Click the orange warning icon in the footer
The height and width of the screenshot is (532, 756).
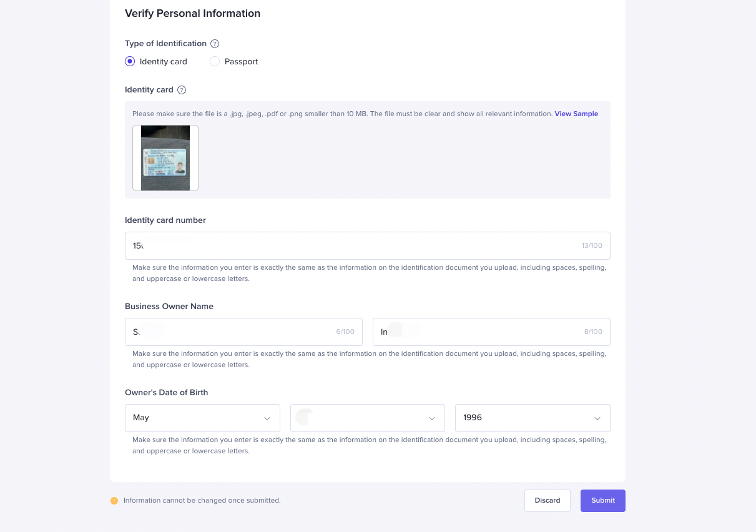tap(114, 501)
